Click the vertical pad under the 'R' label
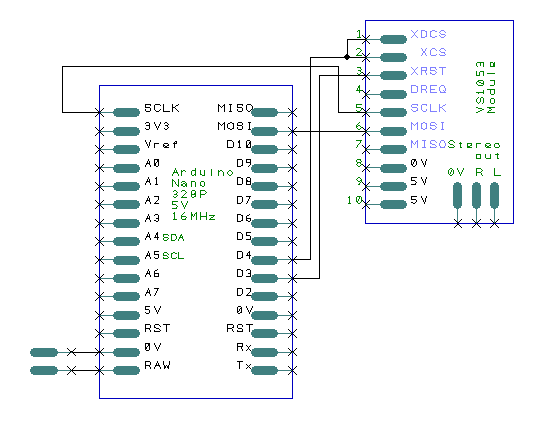The width and height of the screenshot is (543, 435). pos(477,196)
